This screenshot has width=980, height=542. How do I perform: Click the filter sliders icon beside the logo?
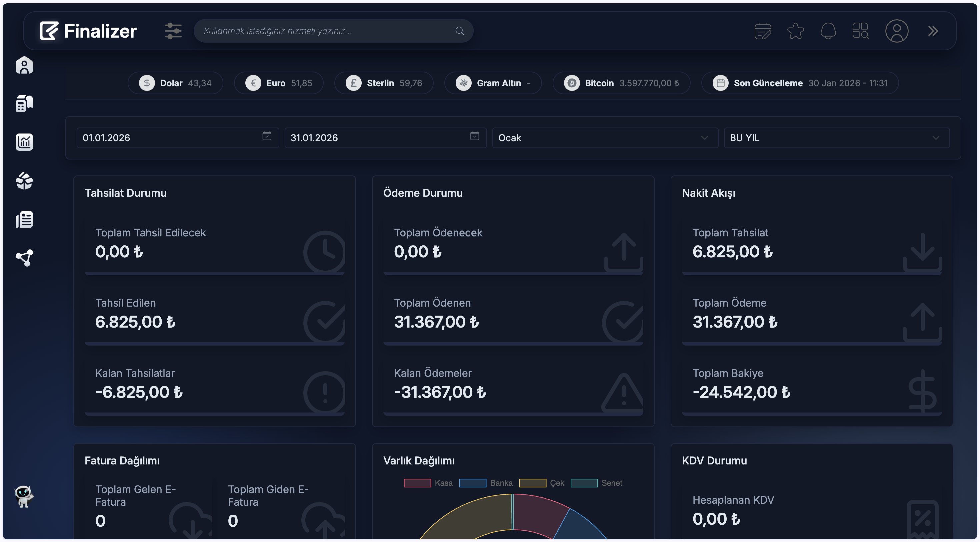tap(173, 31)
